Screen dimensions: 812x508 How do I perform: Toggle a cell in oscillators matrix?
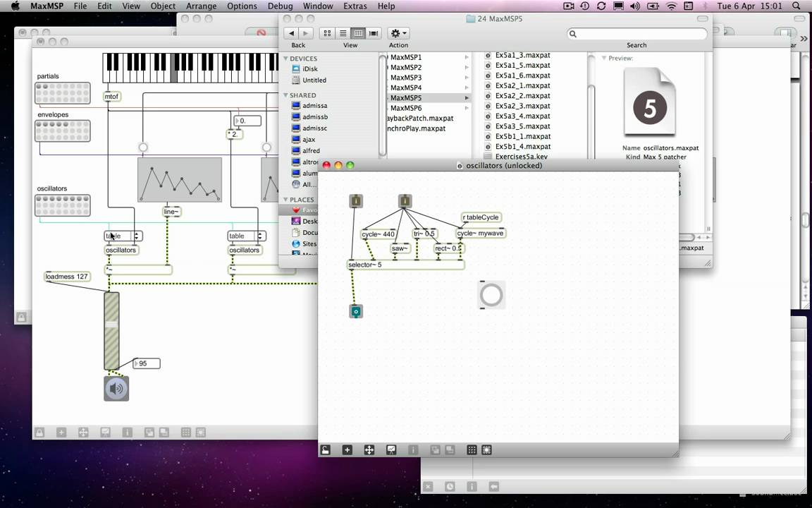coord(63,206)
